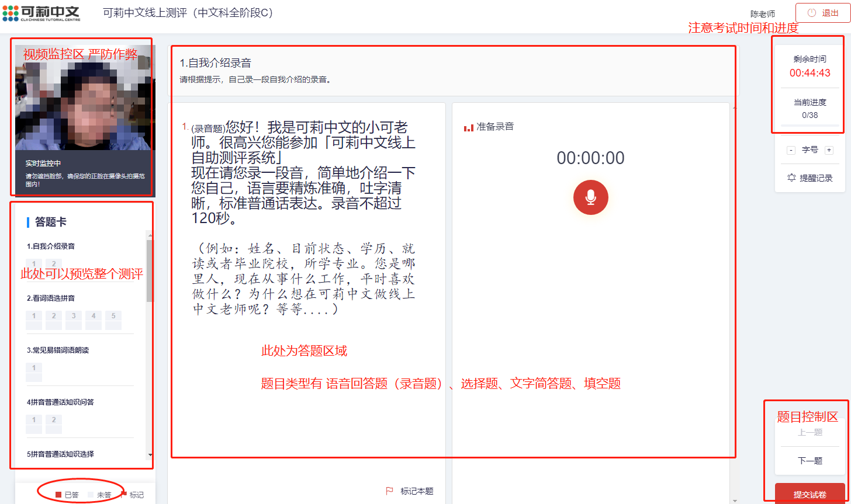Image resolution: width=851 pixels, height=504 pixels.
Task: Go to next question 下一题
Action: coord(810,461)
